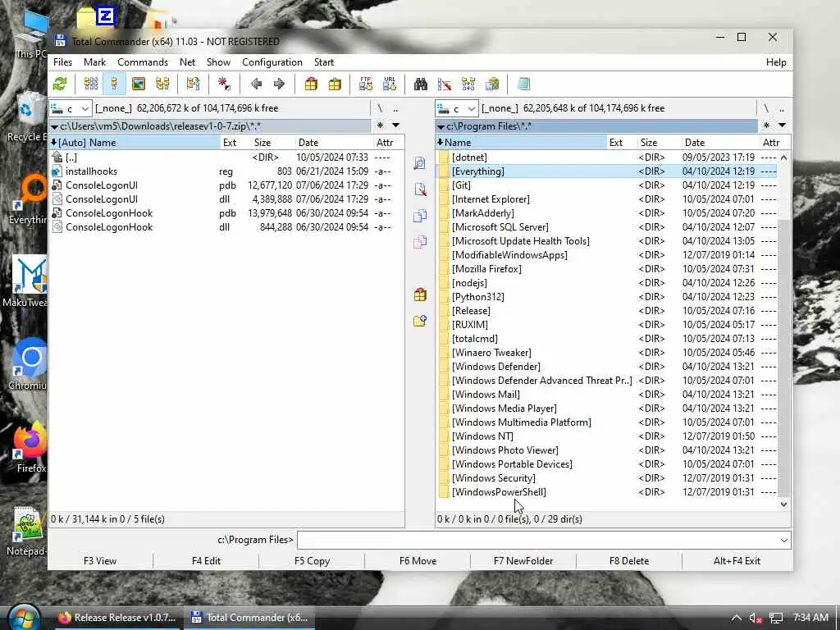Expand the left path bar triangle

click(x=55, y=127)
